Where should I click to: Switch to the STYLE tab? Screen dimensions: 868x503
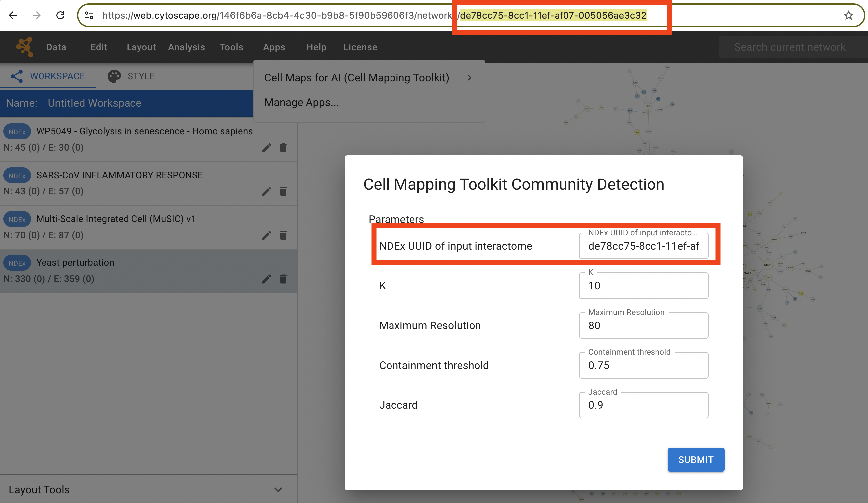pos(131,76)
